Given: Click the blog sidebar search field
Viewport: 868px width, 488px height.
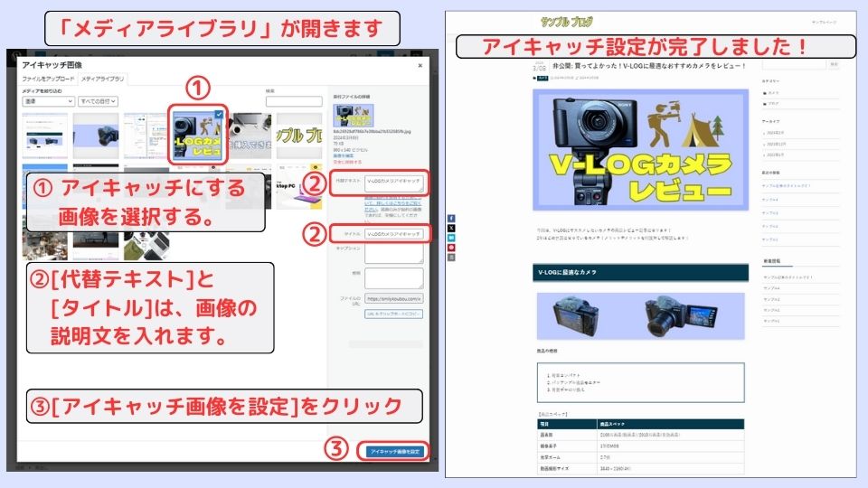Looking at the screenshot, I should click(794, 65).
